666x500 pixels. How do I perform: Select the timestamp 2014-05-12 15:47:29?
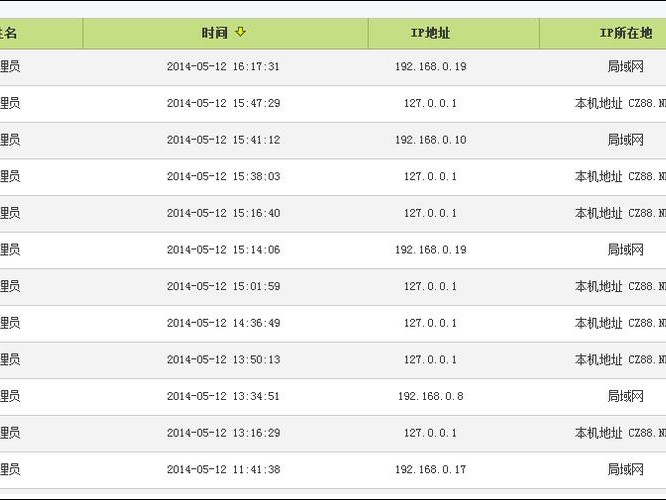point(223,103)
